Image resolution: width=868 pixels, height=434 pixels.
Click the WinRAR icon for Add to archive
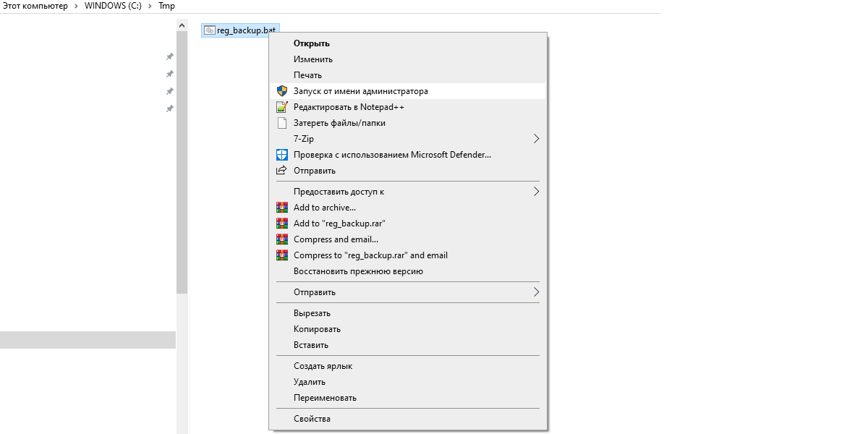[x=282, y=208]
